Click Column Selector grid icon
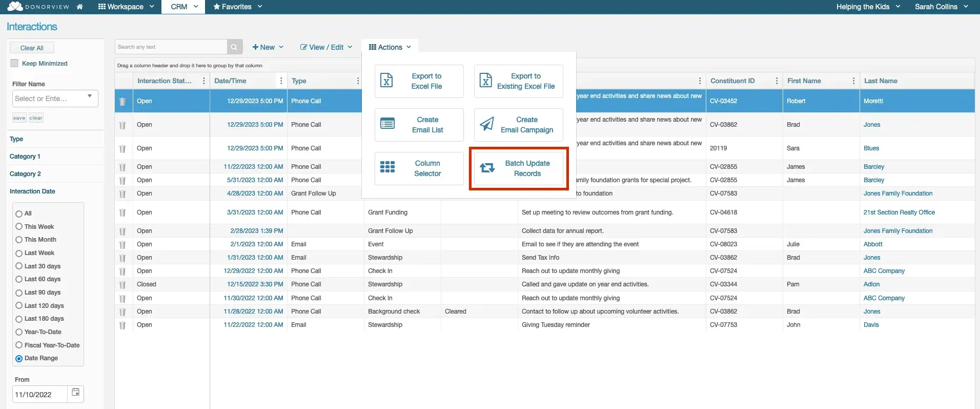980x409 pixels. click(x=387, y=167)
